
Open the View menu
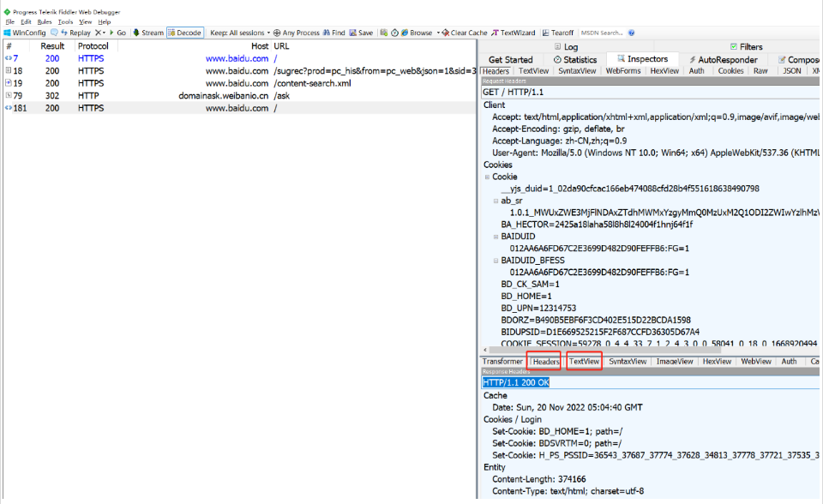click(86, 22)
